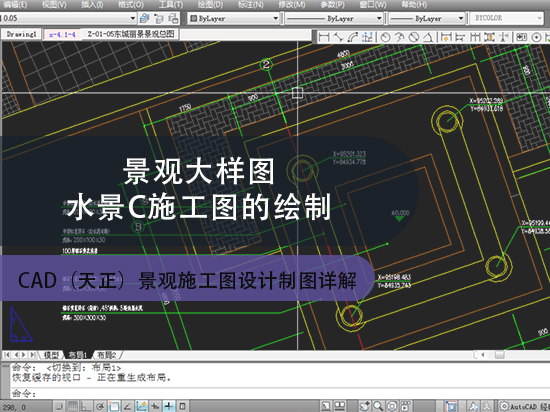The height and width of the screenshot is (412, 550).
Task: Open the 标注(N) menu
Action: [250, 5]
